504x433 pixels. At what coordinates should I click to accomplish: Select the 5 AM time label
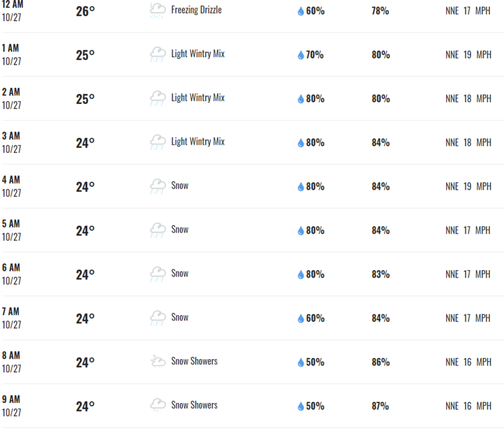pyautogui.click(x=11, y=224)
